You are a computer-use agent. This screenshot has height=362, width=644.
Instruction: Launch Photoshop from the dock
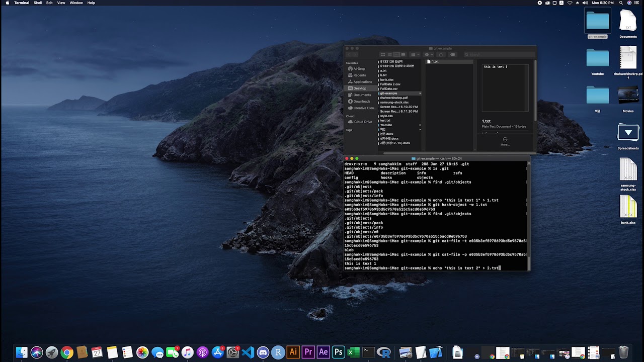click(x=339, y=352)
